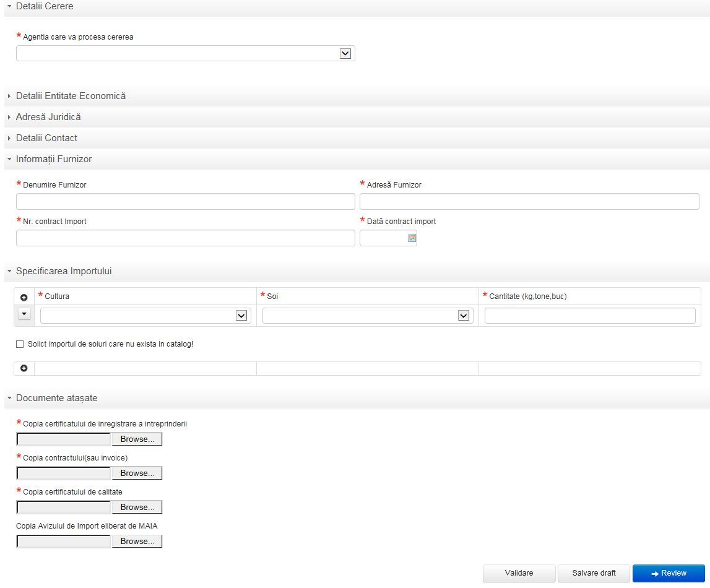Collapse the Documente atașate section
The image size is (710, 588).
click(x=56, y=398)
